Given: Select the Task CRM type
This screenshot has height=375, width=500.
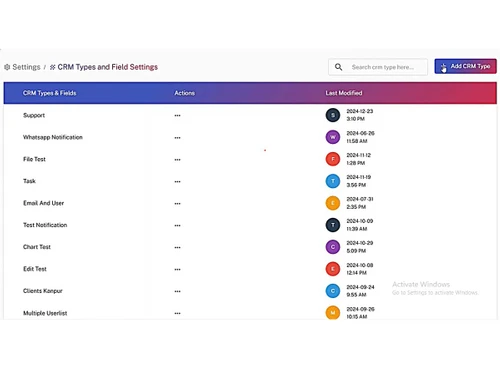Looking at the screenshot, I should tap(29, 181).
